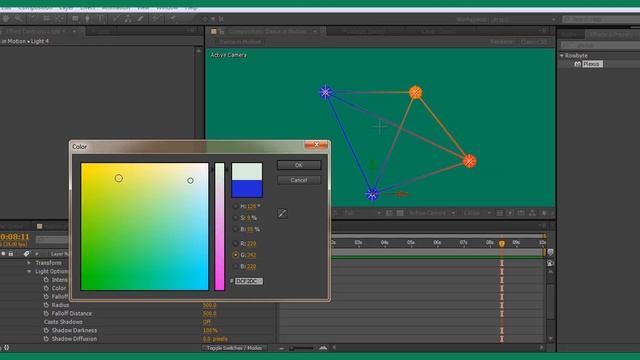
Task: Click the timeline layer search field
Action: tap(52, 239)
